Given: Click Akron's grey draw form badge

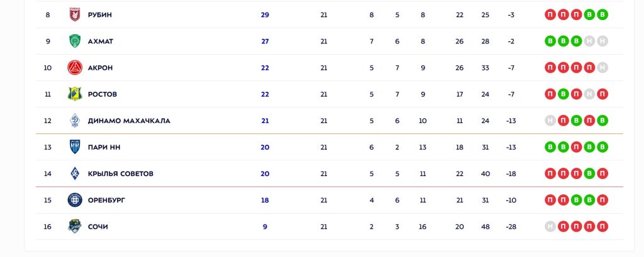Looking at the screenshot, I should click(602, 68).
